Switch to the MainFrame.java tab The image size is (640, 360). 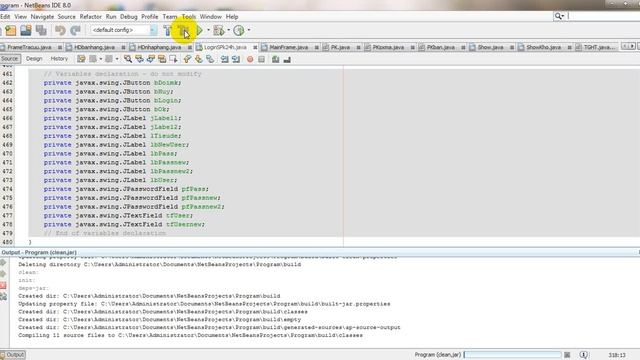point(288,47)
